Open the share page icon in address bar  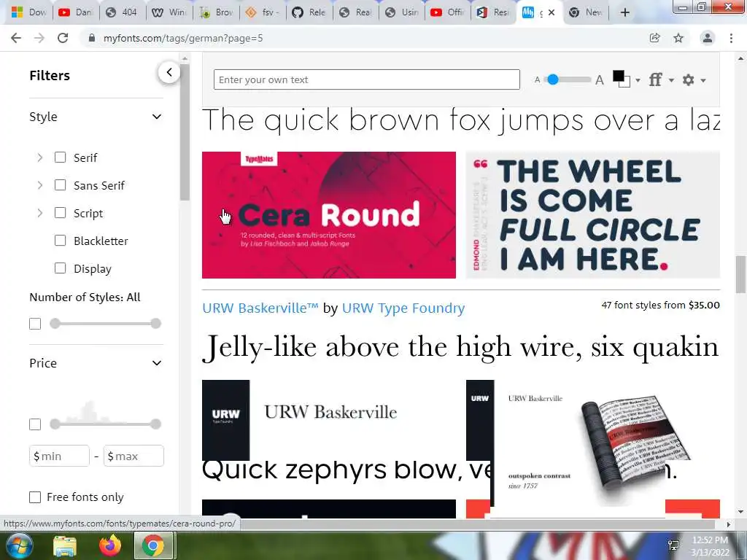655,38
